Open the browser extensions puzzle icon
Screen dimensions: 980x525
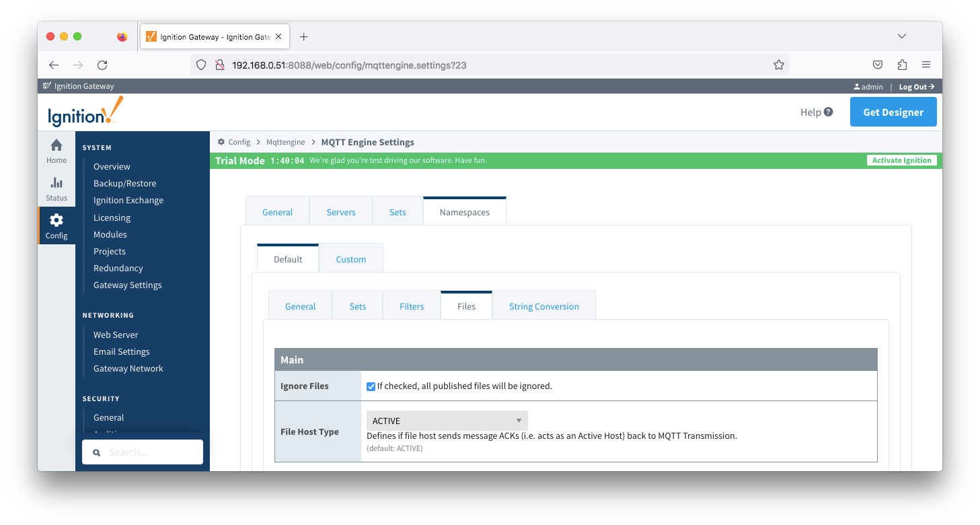(902, 65)
